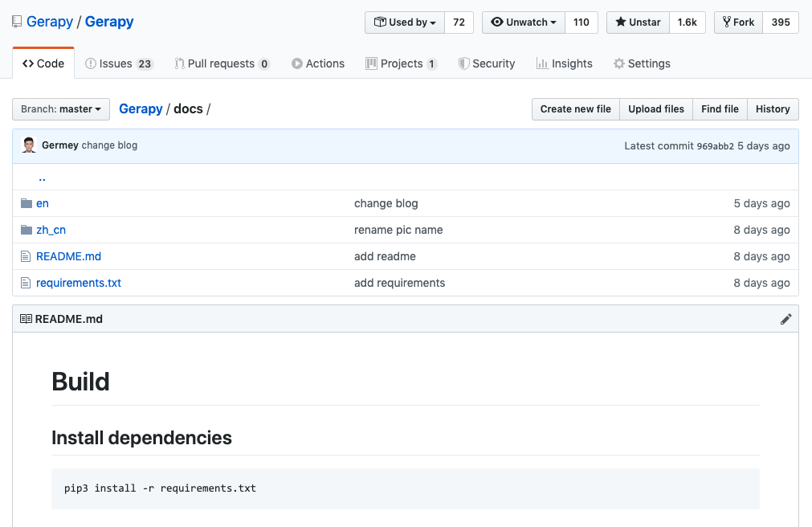Fork the repository
Screen dimensions: 812x527
point(738,22)
